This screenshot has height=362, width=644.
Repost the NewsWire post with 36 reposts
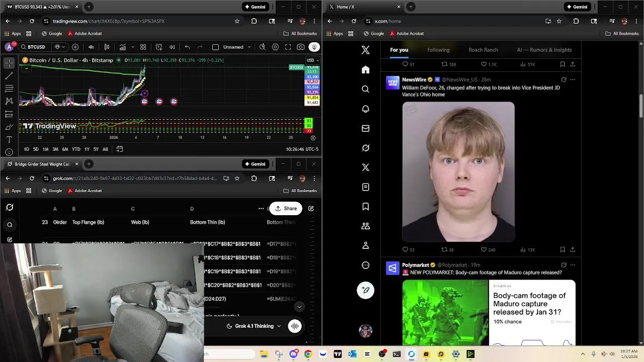(x=444, y=249)
